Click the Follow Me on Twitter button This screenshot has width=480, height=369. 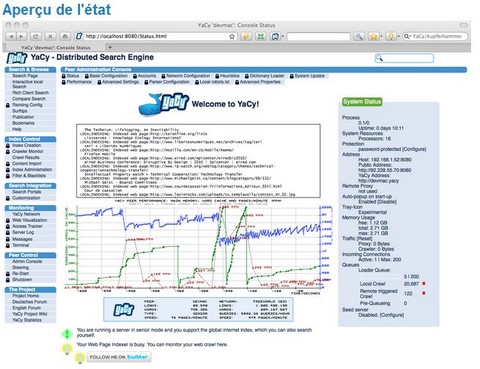point(119,357)
